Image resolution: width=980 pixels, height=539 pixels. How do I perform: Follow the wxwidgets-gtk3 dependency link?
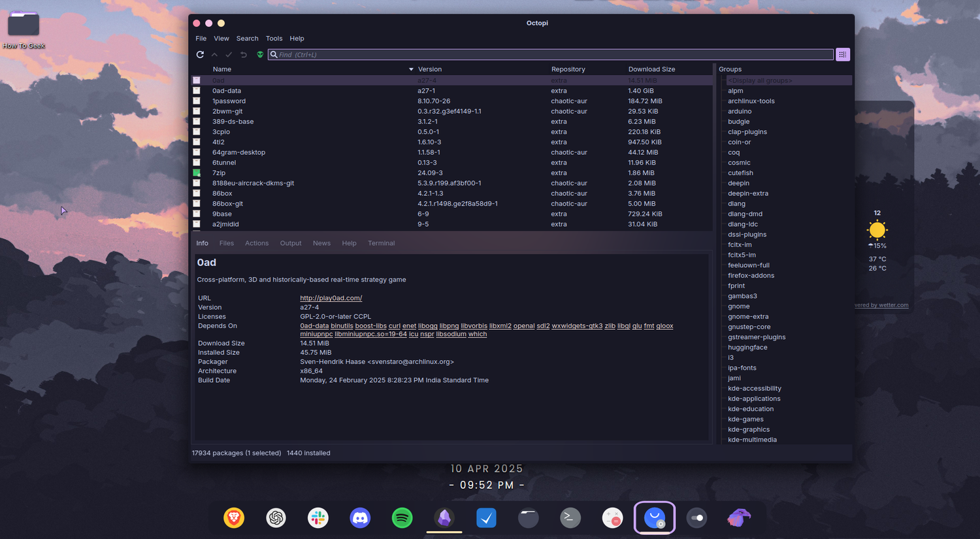click(577, 326)
